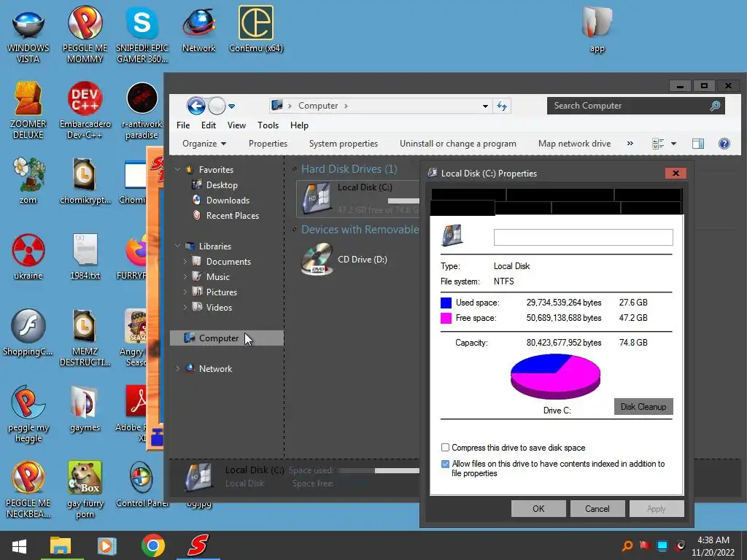Click the red S taskbar application
The height and width of the screenshot is (560, 747).
click(x=198, y=545)
